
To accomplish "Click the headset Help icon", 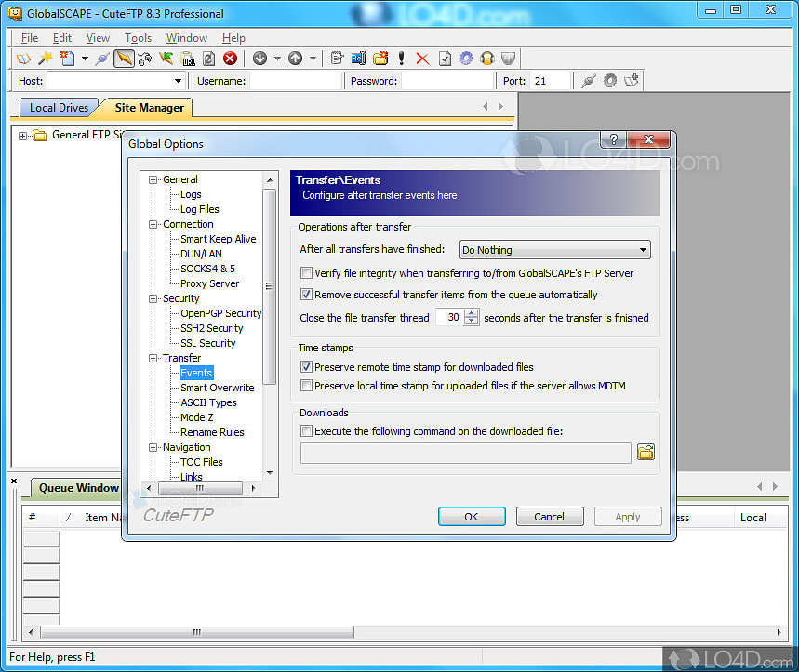I will click(487, 59).
